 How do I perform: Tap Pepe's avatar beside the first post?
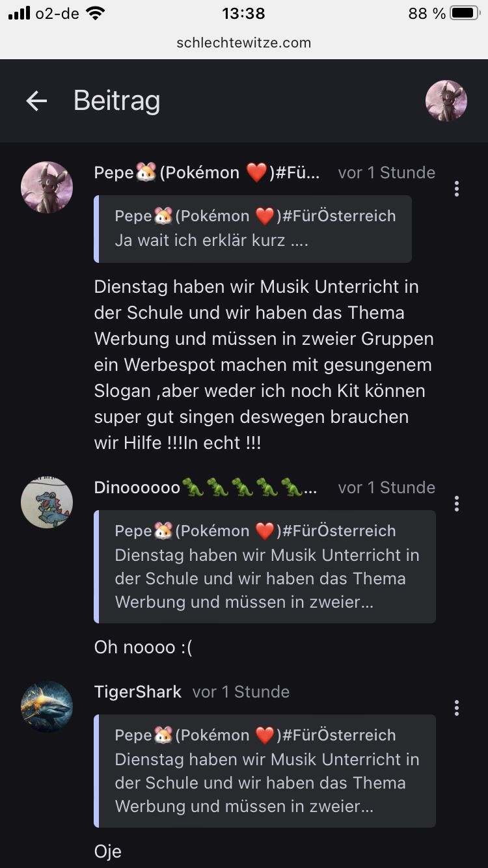(x=47, y=187)
